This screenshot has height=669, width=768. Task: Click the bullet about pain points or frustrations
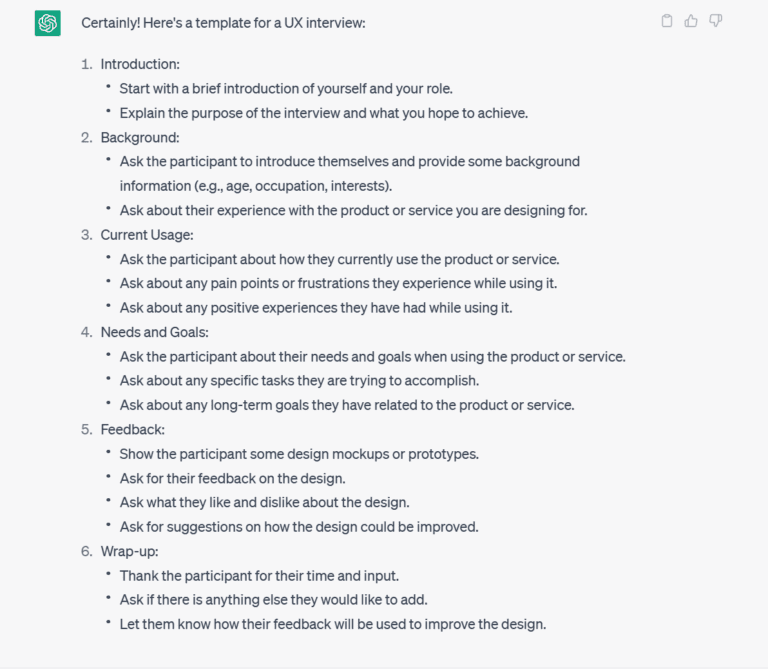pyautogui.click(x=338, y=283)
